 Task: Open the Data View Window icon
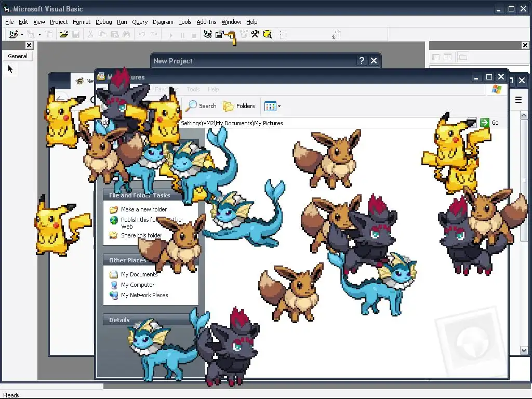[268, 34]
